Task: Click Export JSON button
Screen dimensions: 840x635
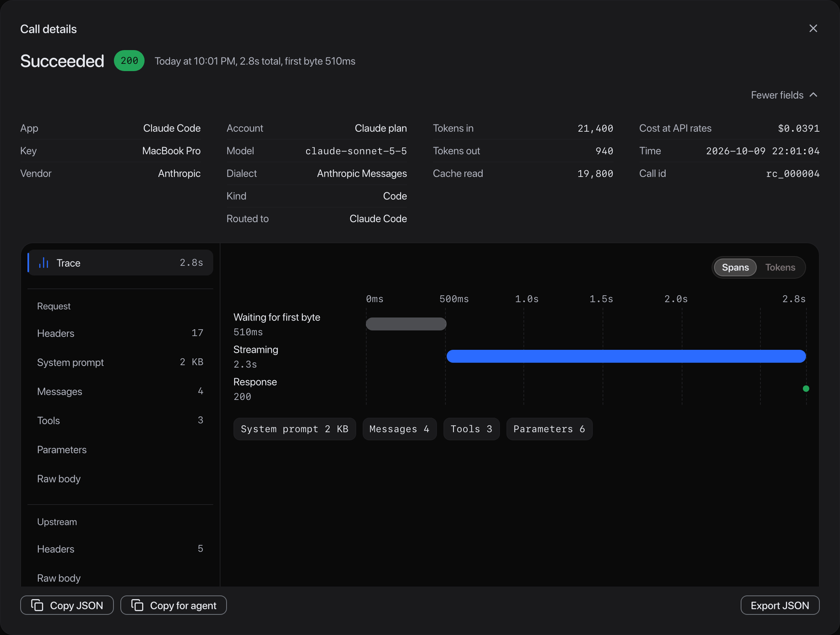Action: click(780, 605)
